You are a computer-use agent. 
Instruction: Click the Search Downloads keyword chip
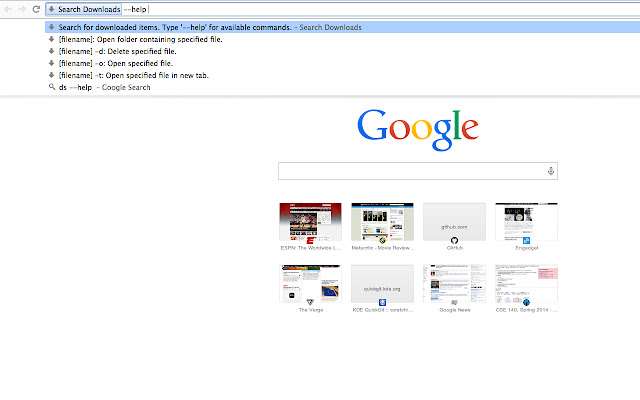(x=84, y=9)
